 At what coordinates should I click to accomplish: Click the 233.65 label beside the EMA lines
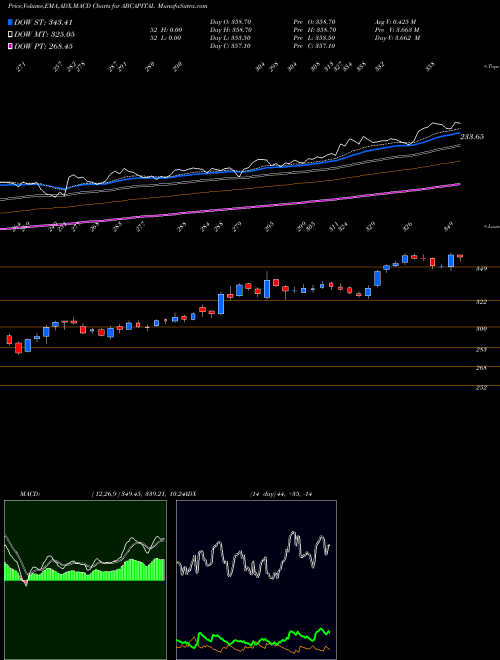pos(472,137)
